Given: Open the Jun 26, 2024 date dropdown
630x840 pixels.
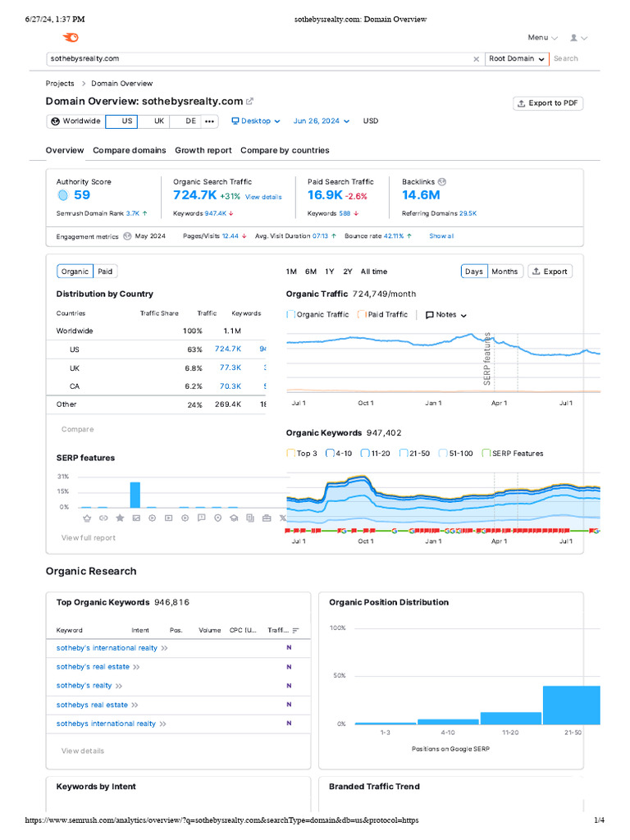Looking at the screenshot, I should (322, 121).
